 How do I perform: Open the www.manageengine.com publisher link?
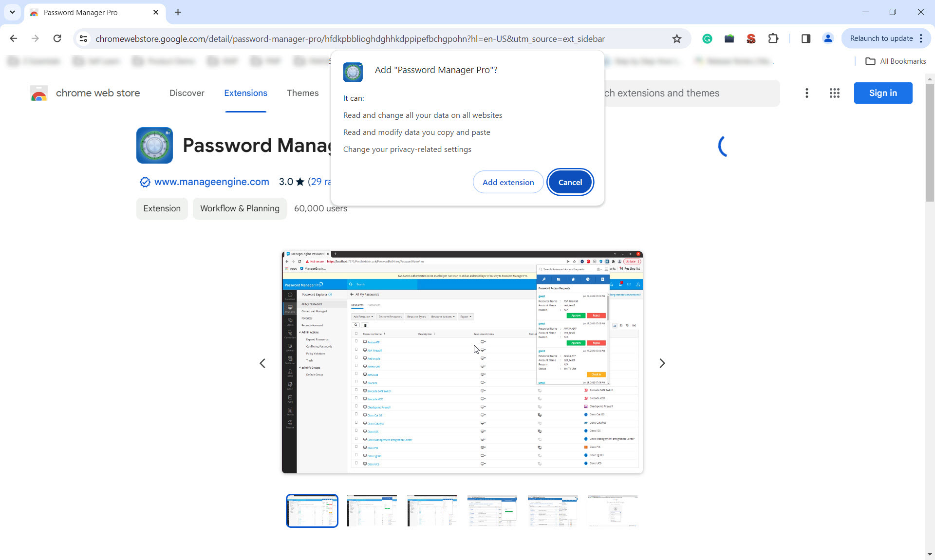[211, 182]
